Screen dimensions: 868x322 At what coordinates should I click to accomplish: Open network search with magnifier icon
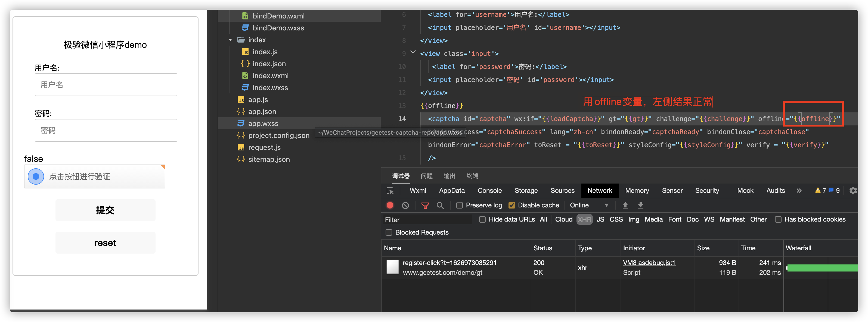click(440, 205)
